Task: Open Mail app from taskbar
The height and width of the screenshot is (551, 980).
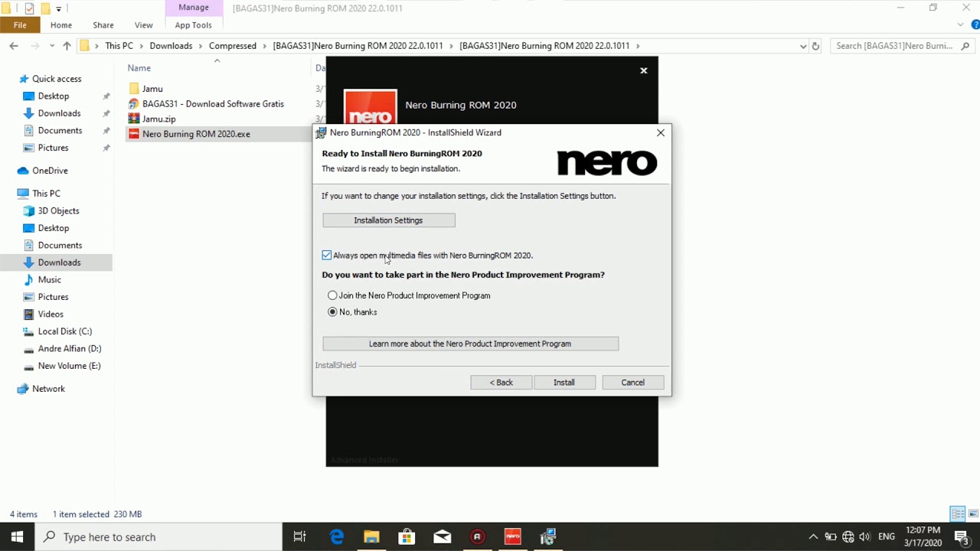Action: [442, 537]
